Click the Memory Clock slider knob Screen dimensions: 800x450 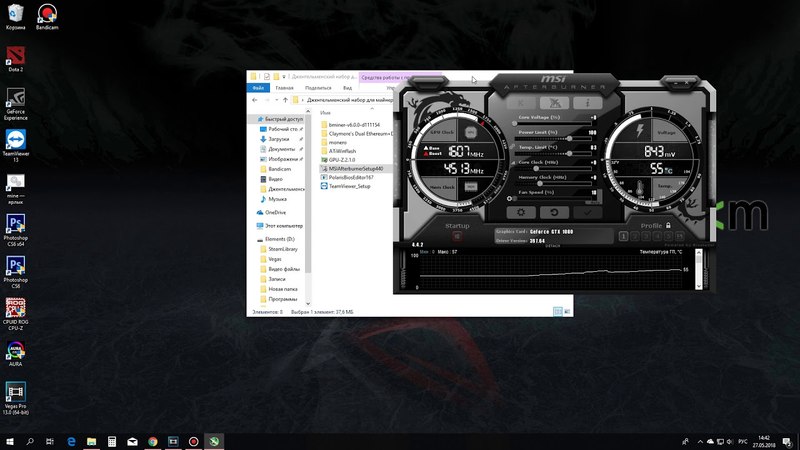pyautogui.click(x=540, y=183)
